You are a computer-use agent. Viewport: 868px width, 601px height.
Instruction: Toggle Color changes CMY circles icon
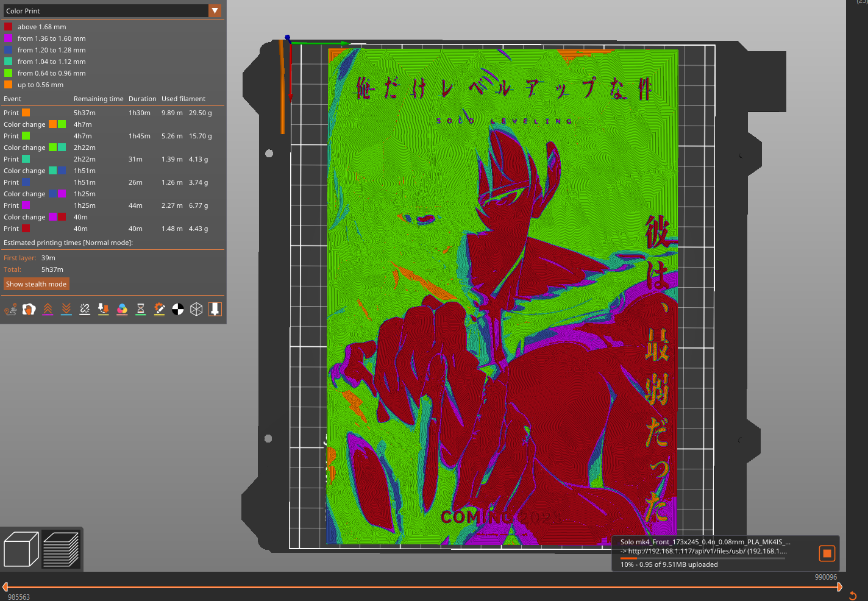click(x=122, y=310)
